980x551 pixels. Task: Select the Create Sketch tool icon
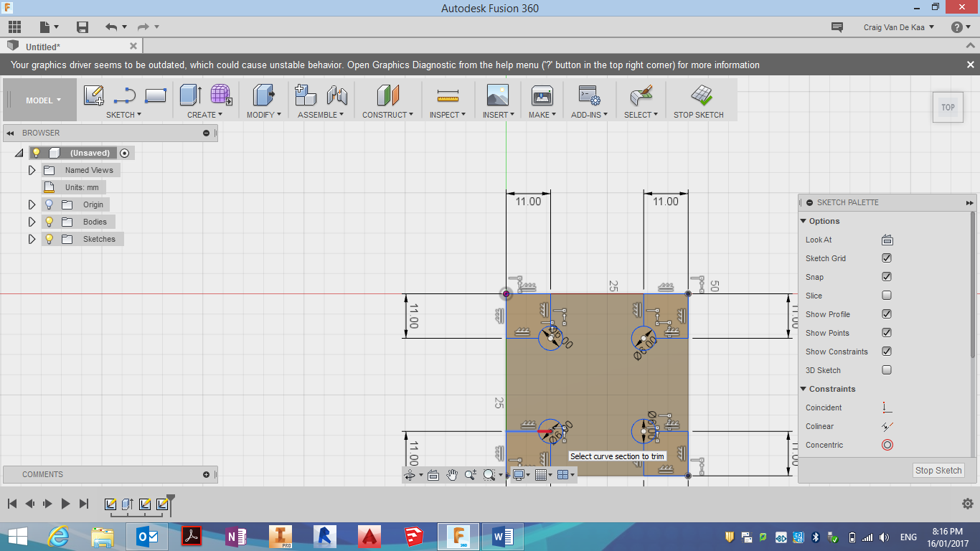click(94, 95)
